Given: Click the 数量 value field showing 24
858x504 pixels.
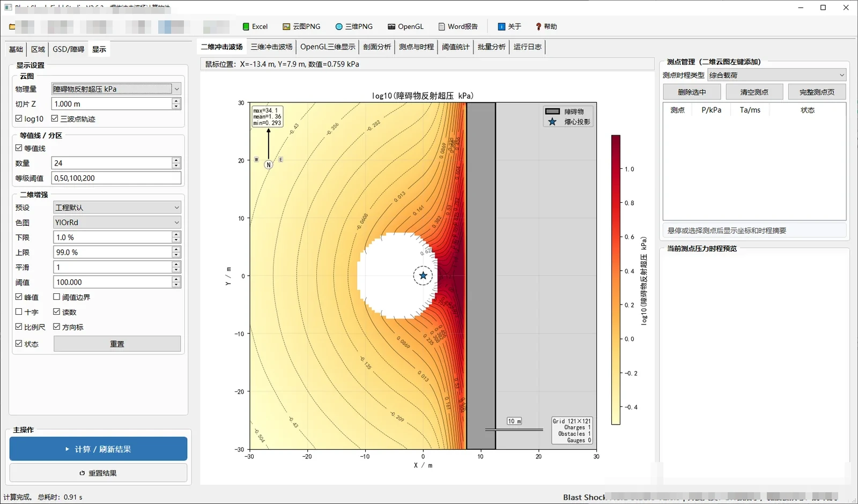Looking at the screenshot, I should pos(112,163).
